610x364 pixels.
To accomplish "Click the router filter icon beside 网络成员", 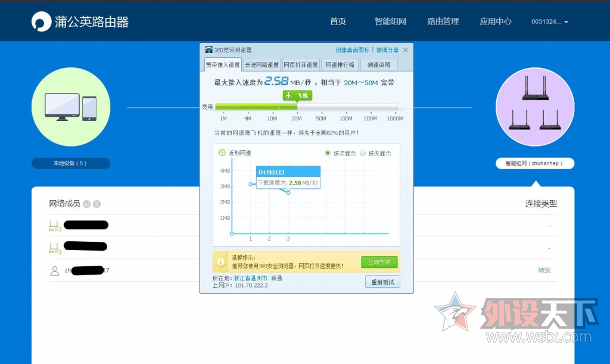I will (86, 204).
